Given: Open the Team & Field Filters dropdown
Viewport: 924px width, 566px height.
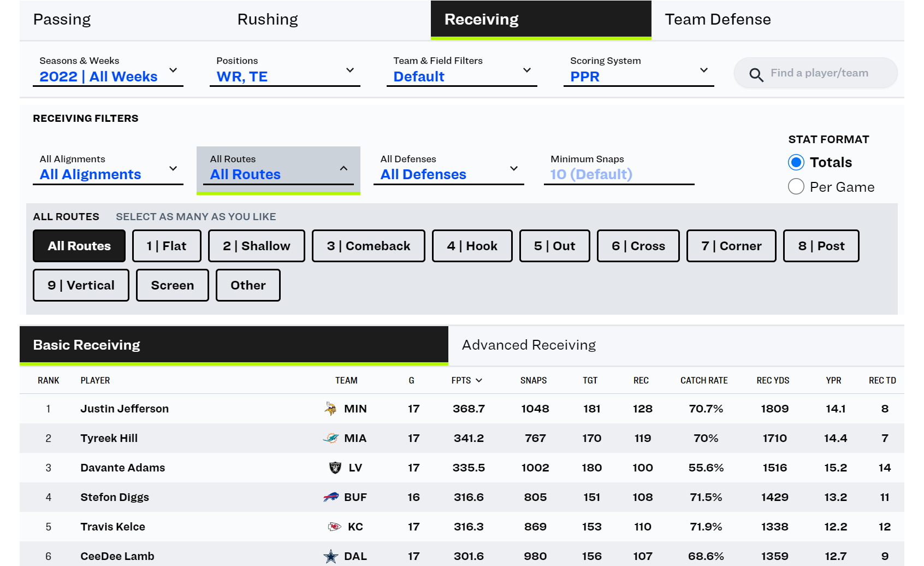Looking at the screenshot, I should pos(462,70).
